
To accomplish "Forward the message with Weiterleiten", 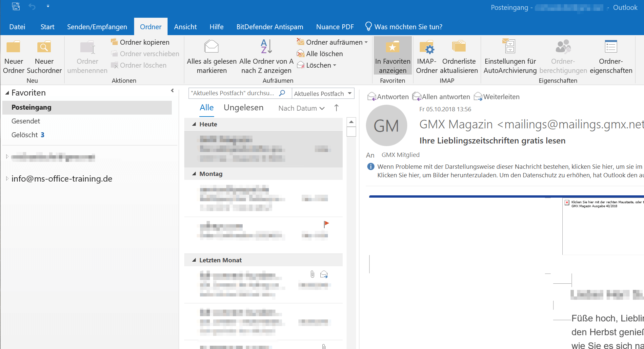I will [x=497, y=97].
